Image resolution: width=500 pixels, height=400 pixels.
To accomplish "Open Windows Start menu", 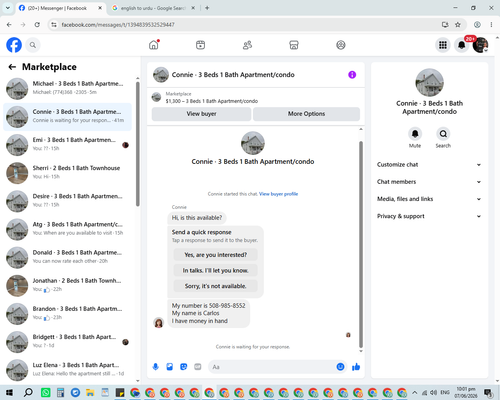I will point(9,392).
